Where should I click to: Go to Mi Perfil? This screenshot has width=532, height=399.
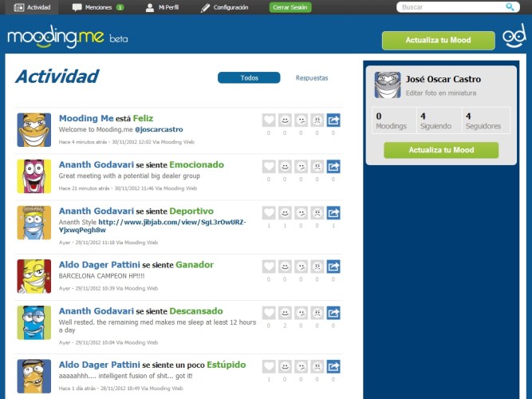[162, 7]
